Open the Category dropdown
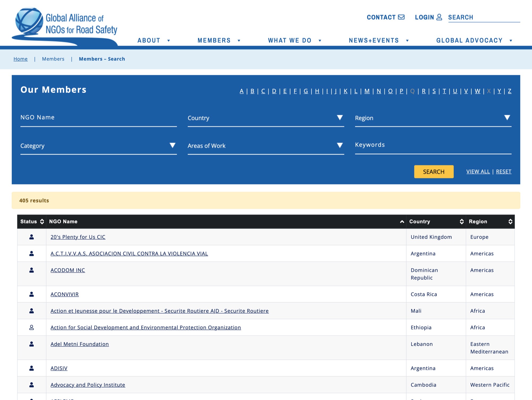 pyautogui.click(x=172, y=145)
